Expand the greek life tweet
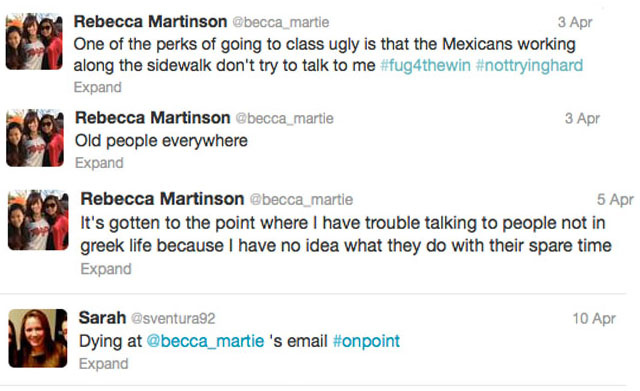The height and width of the screenshot is (391, 640). point(106,269)
